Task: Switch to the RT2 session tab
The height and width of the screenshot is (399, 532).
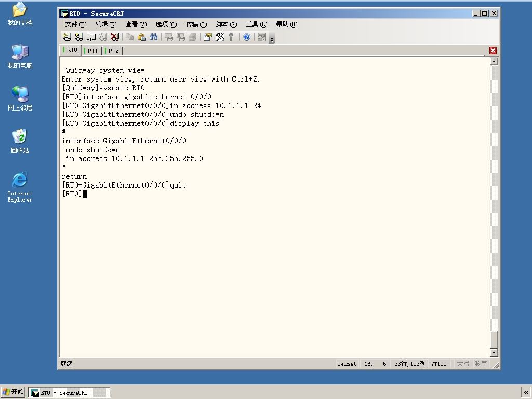Action: (x=112, y=50)
